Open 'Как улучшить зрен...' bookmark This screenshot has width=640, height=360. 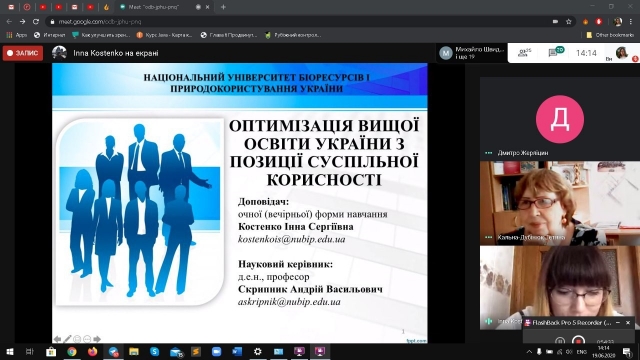(101, 35)
